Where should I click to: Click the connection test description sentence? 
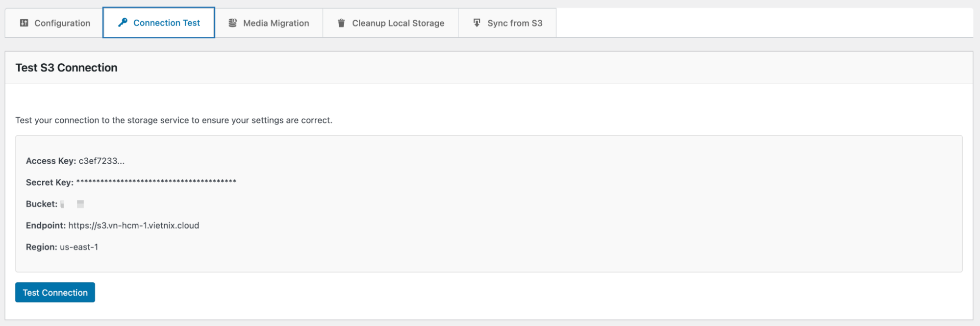pyautogui.click(x=174, y=120)
